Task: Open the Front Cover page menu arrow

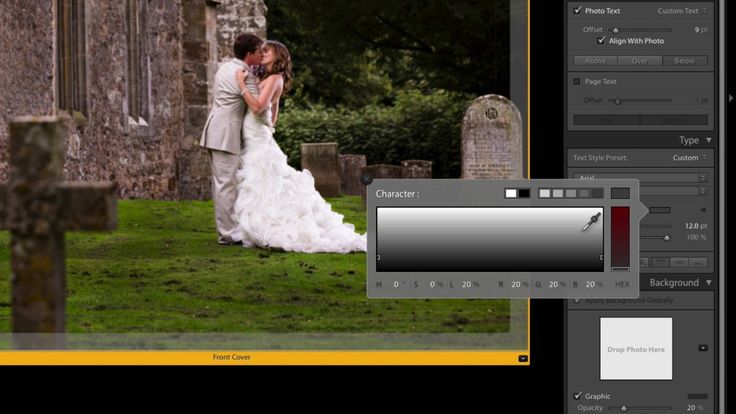Action: pos(523,358)
